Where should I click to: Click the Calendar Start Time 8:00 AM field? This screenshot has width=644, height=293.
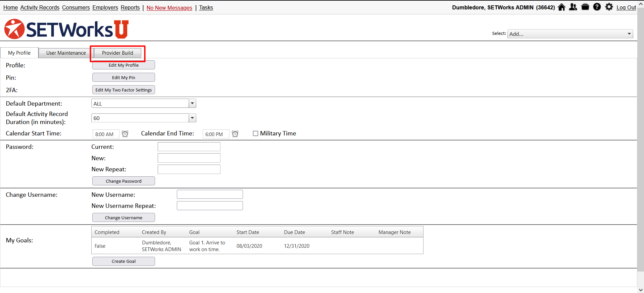coord(106,134)
